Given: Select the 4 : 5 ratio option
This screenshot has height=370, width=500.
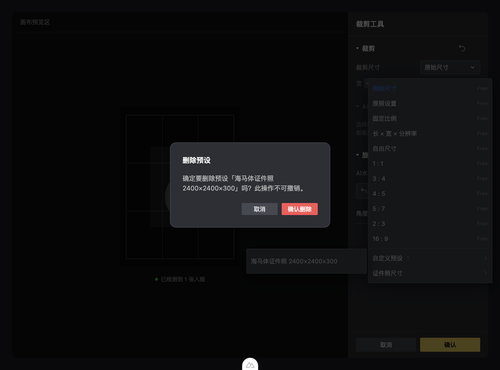Looking at the screenshot, I should click(x=430, y=193).
